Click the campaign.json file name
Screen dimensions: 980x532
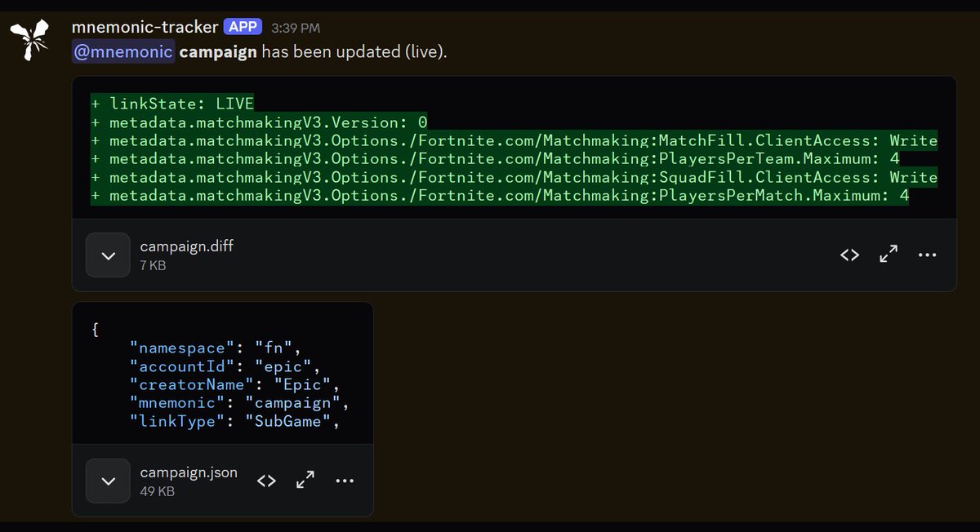tap(189, 472)
